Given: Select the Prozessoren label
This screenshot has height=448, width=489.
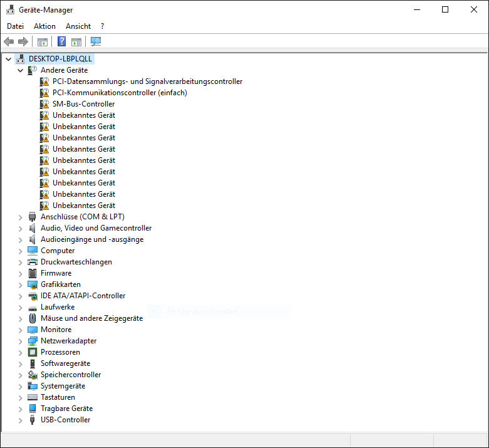Looking at the screenshot, I should (x=60, y=352).
